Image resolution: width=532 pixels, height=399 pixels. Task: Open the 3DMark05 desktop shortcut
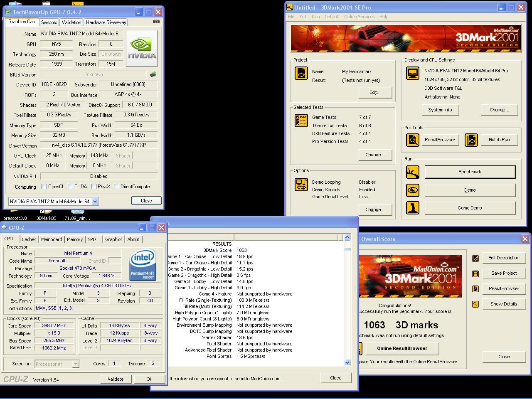(x=46, y=214)
